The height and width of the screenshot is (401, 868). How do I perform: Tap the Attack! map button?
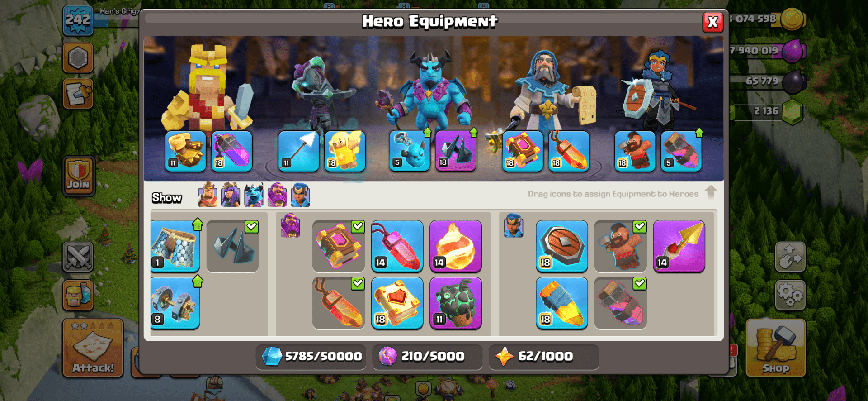(93, 348)
